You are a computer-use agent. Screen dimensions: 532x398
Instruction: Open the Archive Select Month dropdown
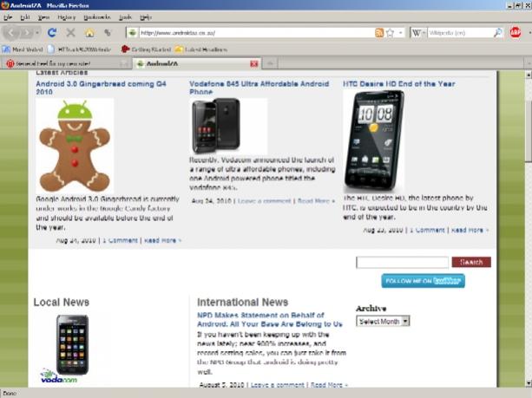point(383,321)
